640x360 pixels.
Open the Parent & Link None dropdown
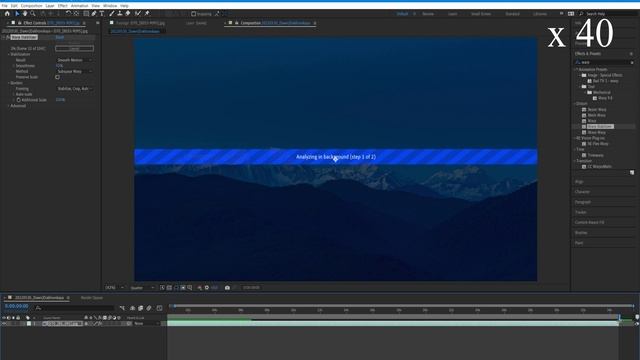147,324
